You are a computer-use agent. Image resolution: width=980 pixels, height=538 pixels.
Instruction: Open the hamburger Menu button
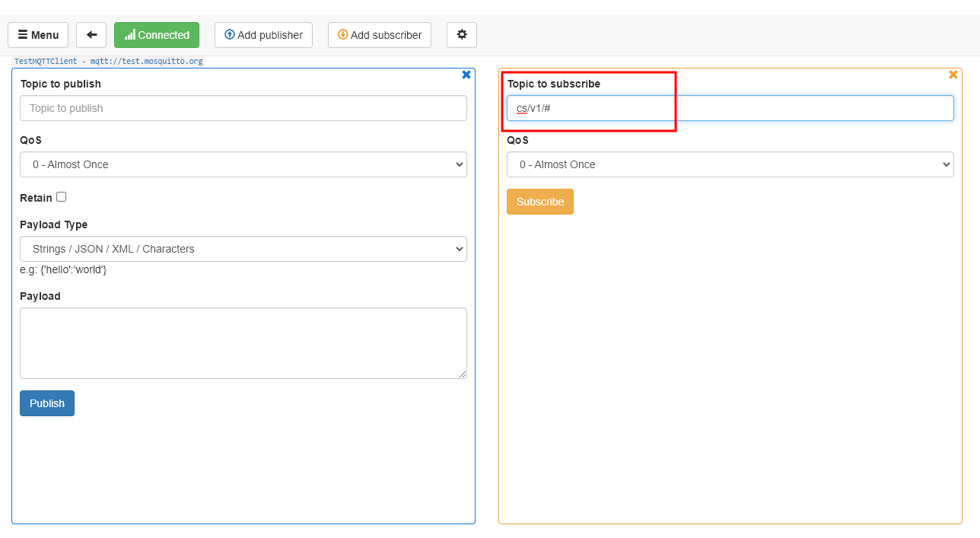click(x=38, y=35)
